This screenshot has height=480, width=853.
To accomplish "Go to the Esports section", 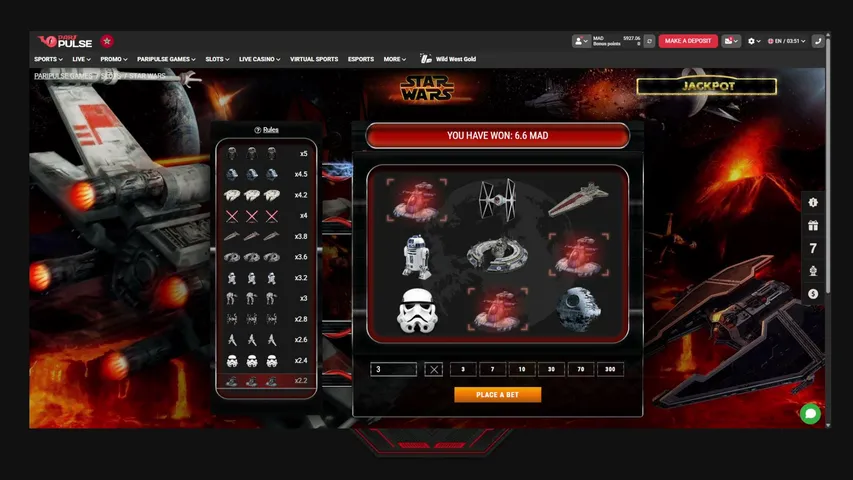I will point(361,59).
